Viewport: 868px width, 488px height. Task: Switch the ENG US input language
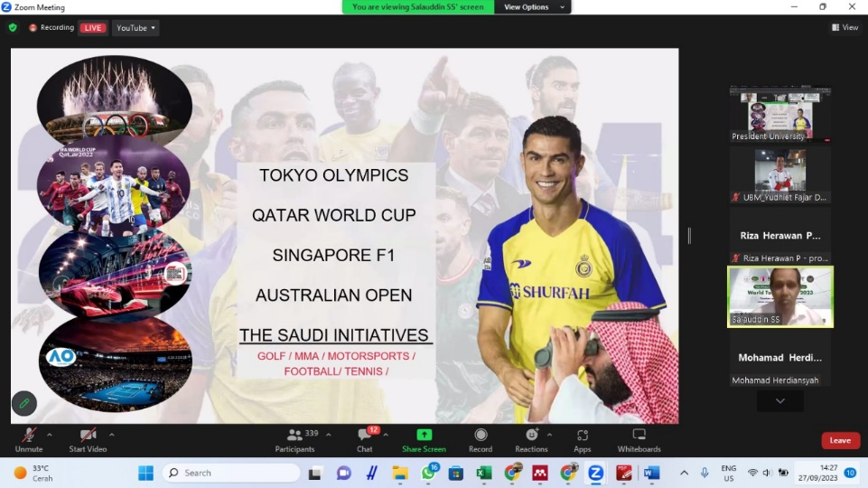coord(729,473)
